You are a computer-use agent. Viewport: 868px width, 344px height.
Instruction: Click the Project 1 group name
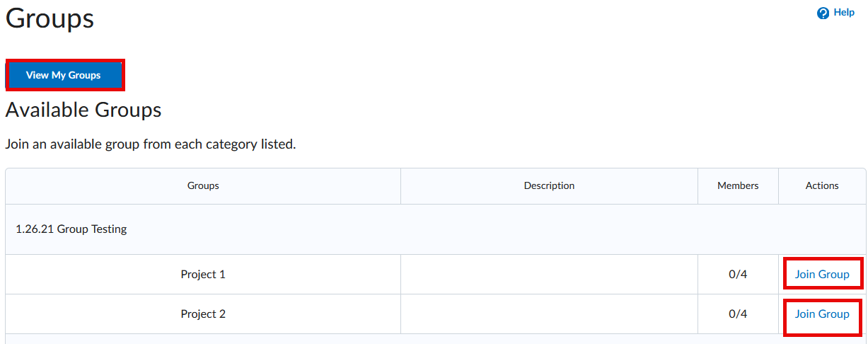click(203, 274)
